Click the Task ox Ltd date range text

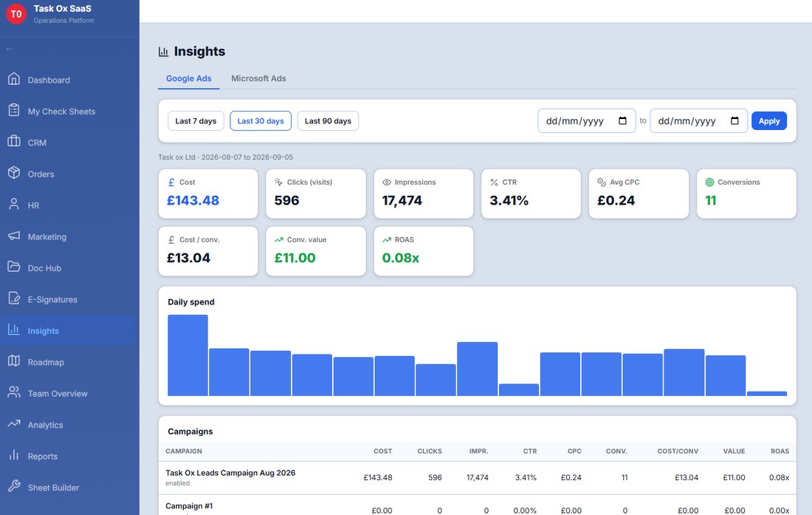(225, 157)
